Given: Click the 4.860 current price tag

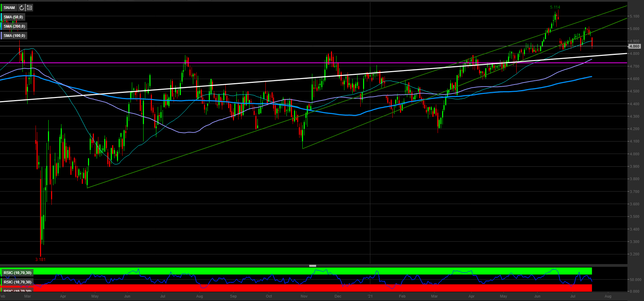Looking at the screenshot, I should coord(634,46).
